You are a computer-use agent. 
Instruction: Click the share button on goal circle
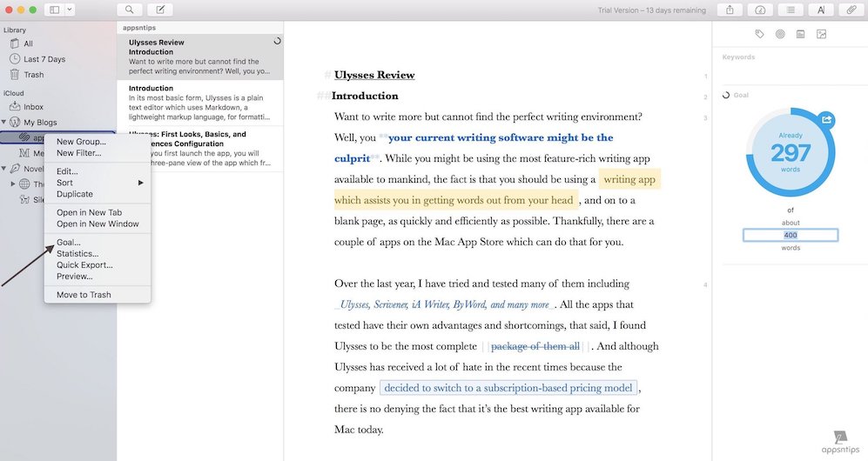point(826,120)
